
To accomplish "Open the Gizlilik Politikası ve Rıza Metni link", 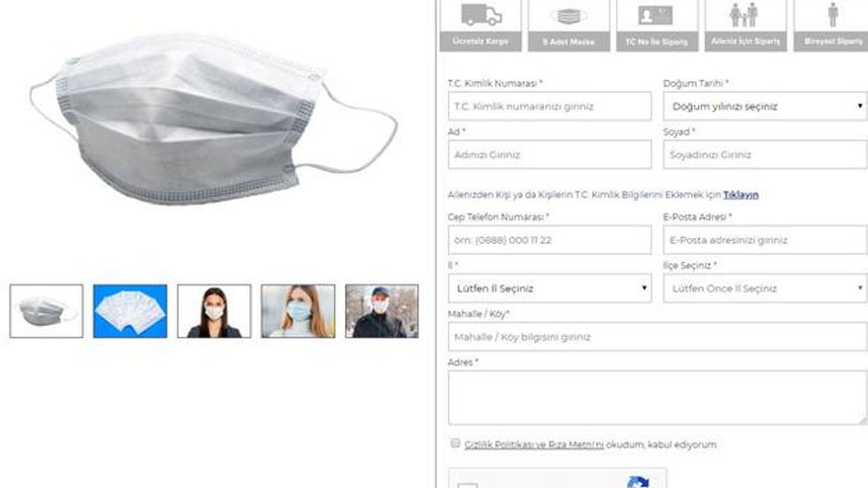I will tap(534, 445).
